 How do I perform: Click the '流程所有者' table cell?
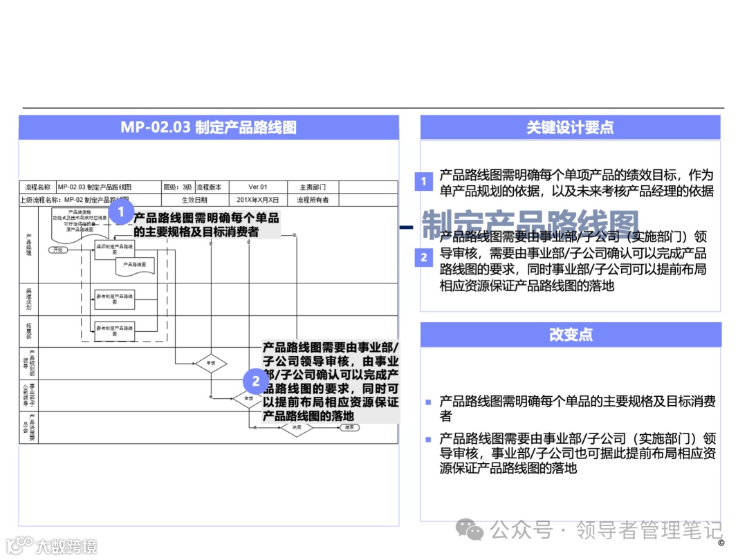coord(313,200)
